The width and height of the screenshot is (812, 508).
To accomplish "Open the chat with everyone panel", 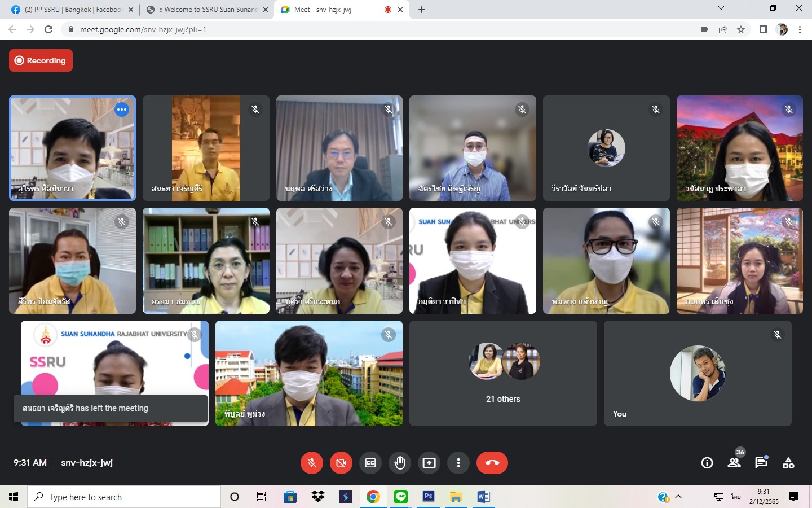I will click(x=761, y=463).
